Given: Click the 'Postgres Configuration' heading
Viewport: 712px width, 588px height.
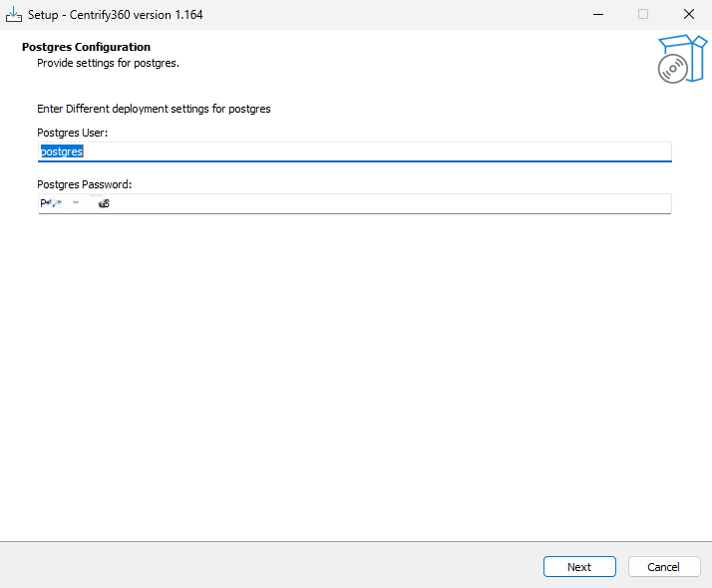Looking at the screenshot, I should (x=87, y=47).
